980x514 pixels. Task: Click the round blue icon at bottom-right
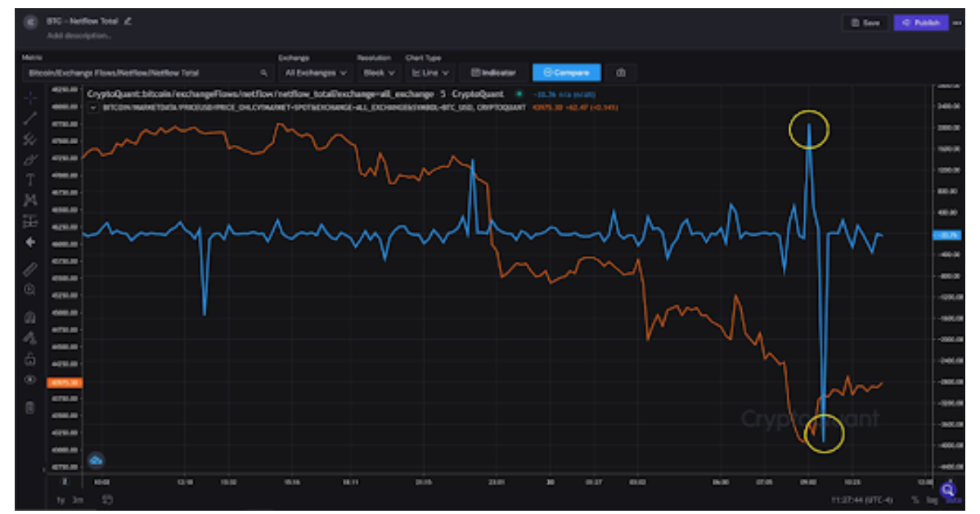tap(948, 489)
